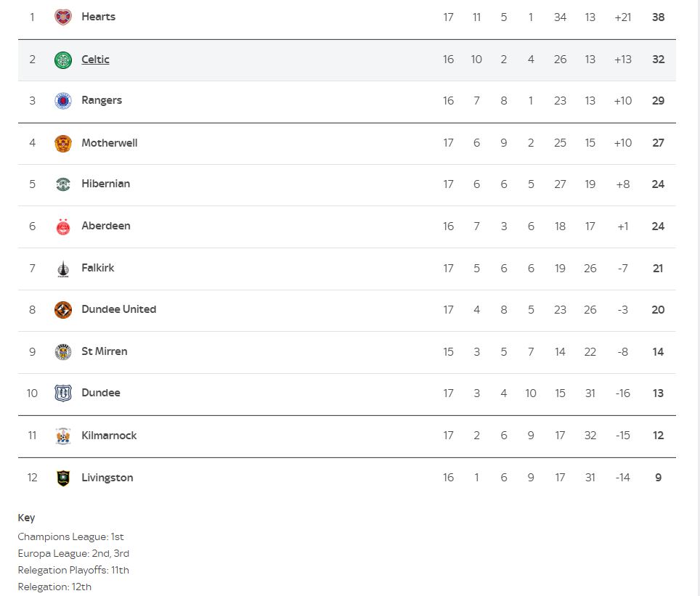Click Hearts' points total of 38

point(658,17)
